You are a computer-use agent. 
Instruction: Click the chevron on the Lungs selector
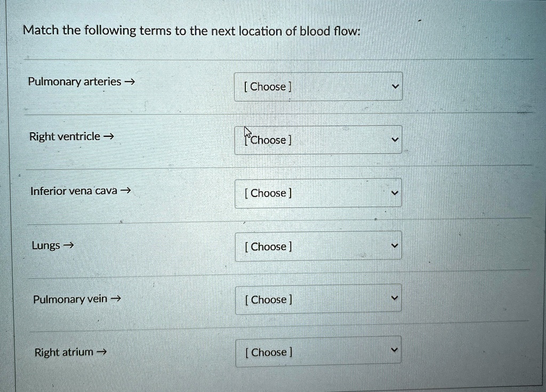pos(395,245)
